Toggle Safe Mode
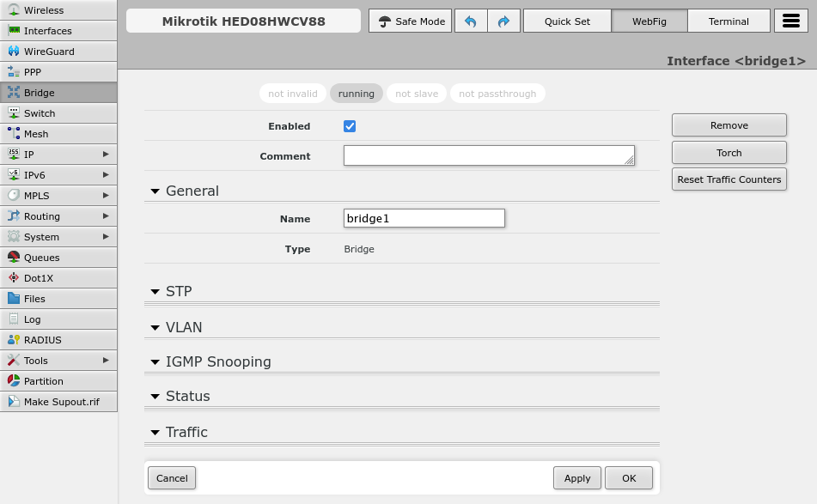The width and height of the screenshot is (817, 504). click(411, 21)
